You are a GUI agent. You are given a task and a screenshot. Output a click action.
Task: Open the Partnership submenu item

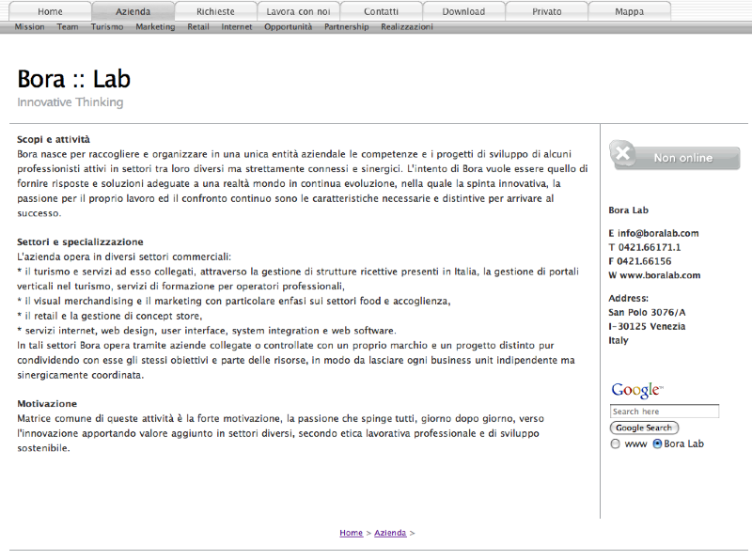click(x=347, y=27)
